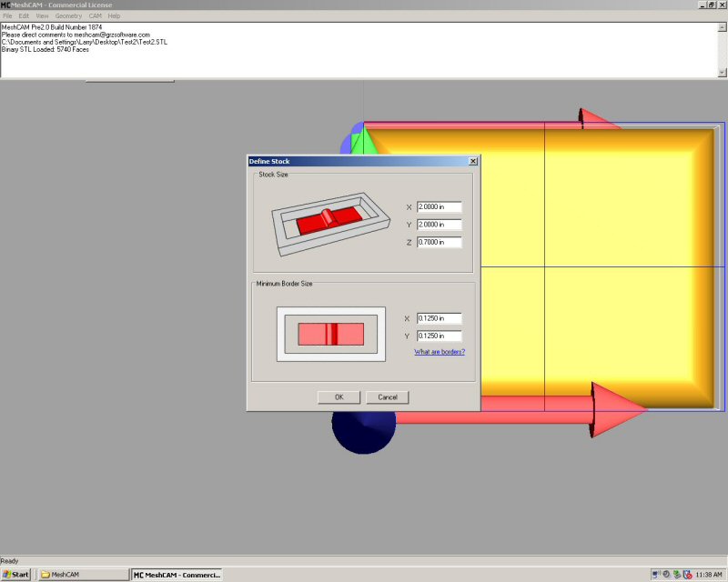Click the safely remove hardware tray icon
The image size is (728, 582).
coord(678,575)
